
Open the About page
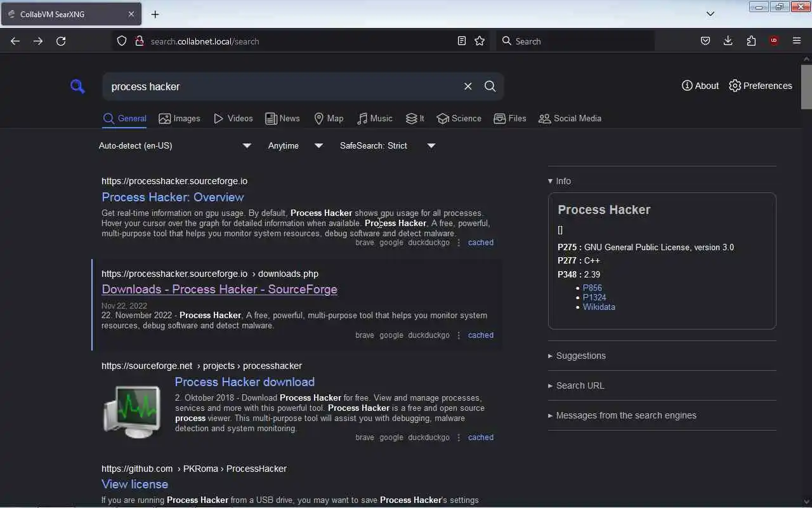click(700, 86)
